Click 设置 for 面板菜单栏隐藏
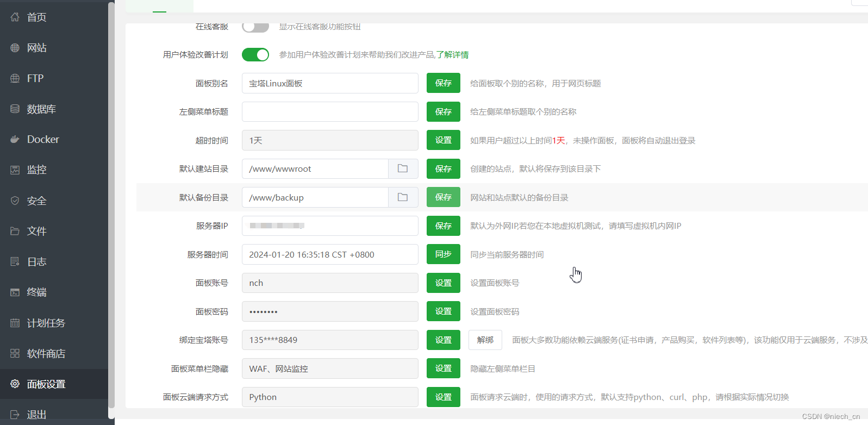Image resolution: width=868 pixels, height=425 pixels. 444,368
